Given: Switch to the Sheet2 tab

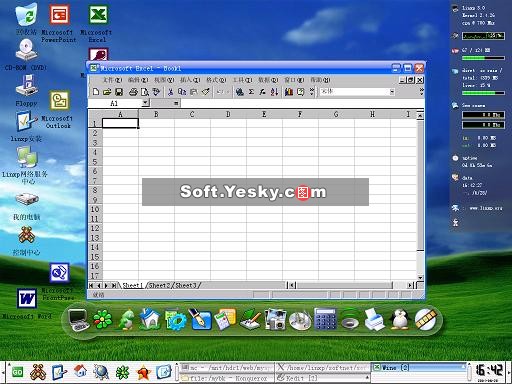Looking at the screenshot, I should [x=159, y=285].
